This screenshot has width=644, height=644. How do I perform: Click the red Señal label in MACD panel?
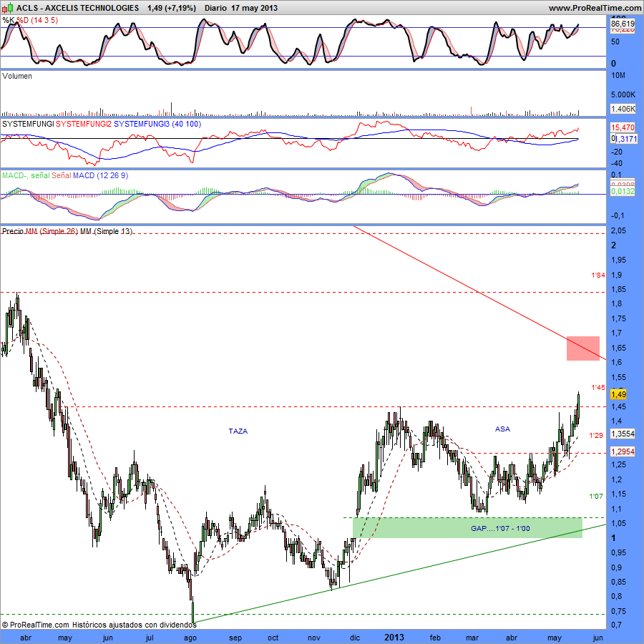pos(62,175)
